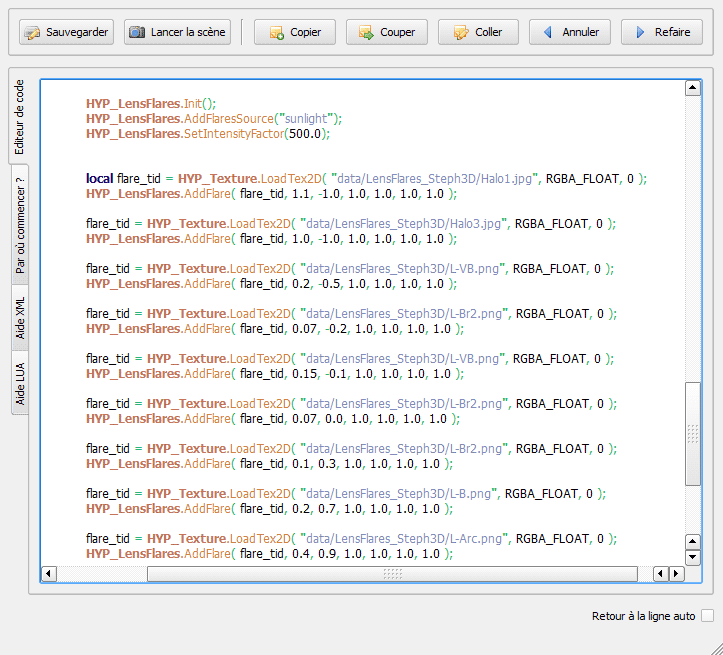Click AddFlare line with values 0.07, -0.2
Viewport: 723px width, 655px height.
[x=275, y=329]
